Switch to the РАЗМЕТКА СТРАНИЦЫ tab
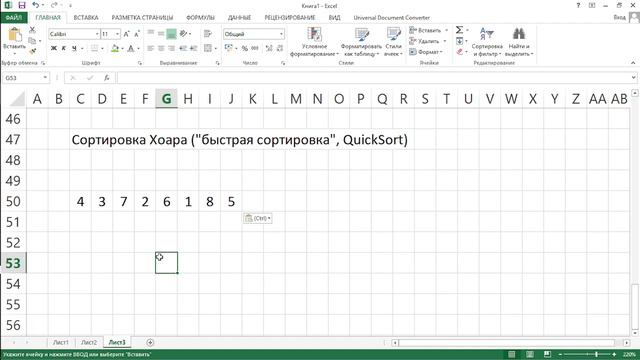The width and height of the screenshot is (640, 360). 142,18
